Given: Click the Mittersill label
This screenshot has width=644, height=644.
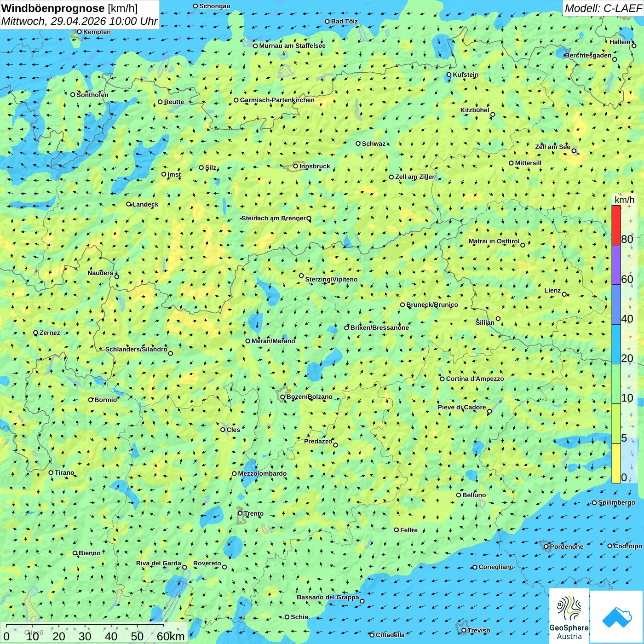Looking at the screenshot, I should [x=528, y=163].
